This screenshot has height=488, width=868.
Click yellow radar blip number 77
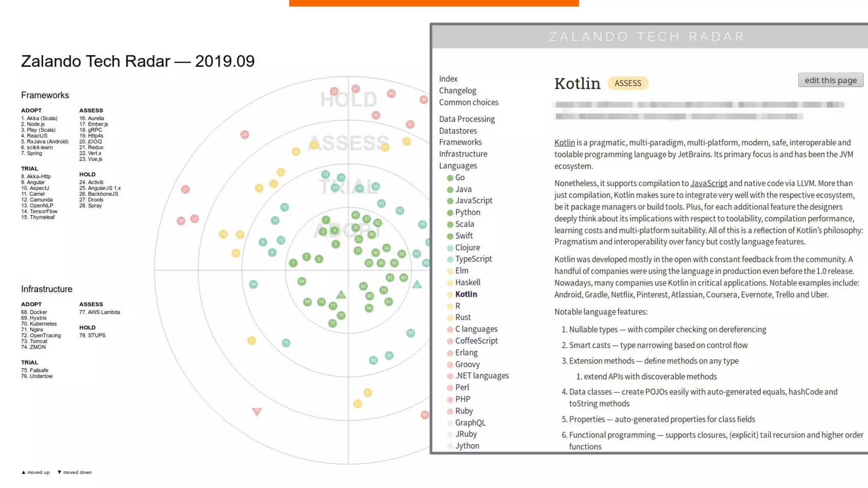pos(251,341)
